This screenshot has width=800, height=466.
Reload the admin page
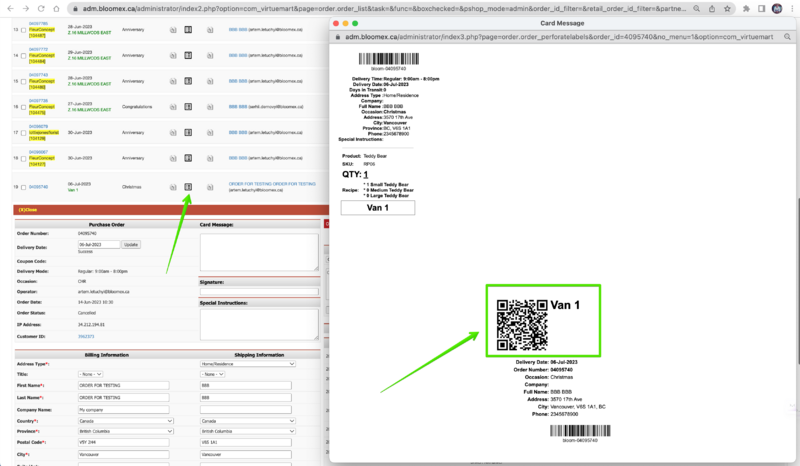(x=41, y=9)
